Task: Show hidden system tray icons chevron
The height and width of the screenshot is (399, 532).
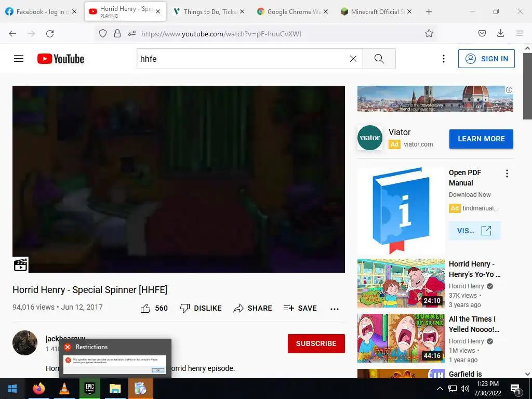Action: pos(440,389)
